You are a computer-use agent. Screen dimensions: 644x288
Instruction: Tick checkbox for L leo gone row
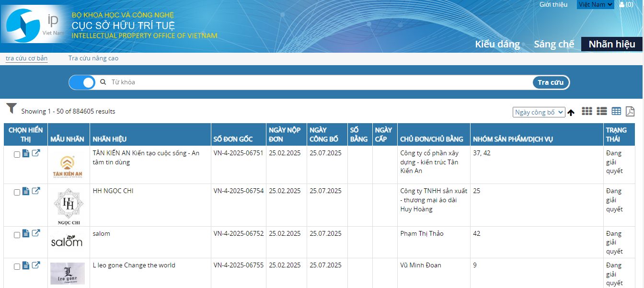(17, 266)
